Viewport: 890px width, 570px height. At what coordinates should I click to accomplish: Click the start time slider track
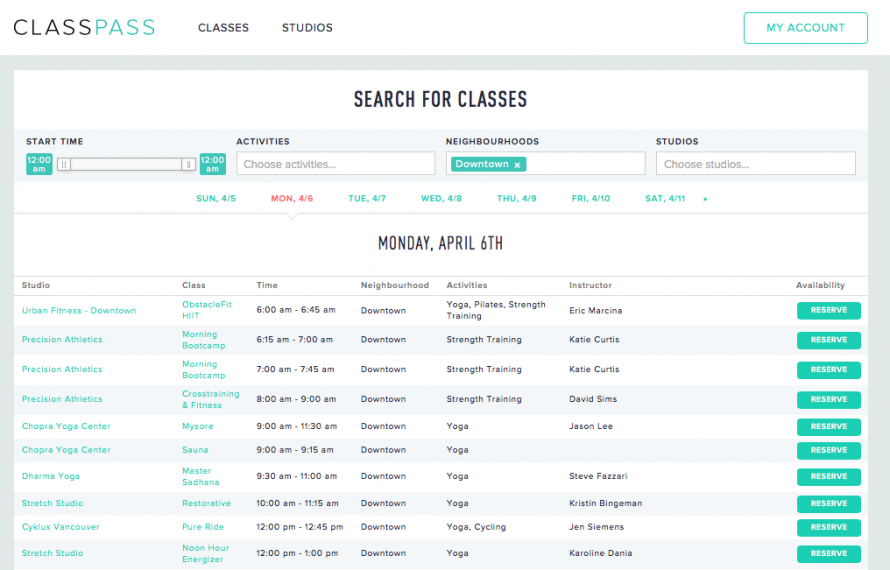click(x=126, y=164)
